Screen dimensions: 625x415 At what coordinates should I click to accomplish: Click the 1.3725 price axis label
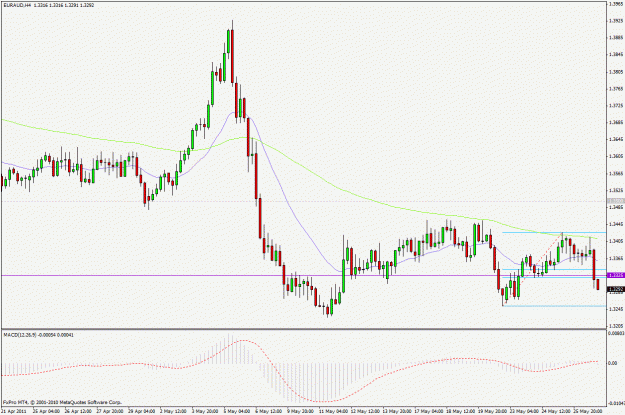[x=616, y=106]
